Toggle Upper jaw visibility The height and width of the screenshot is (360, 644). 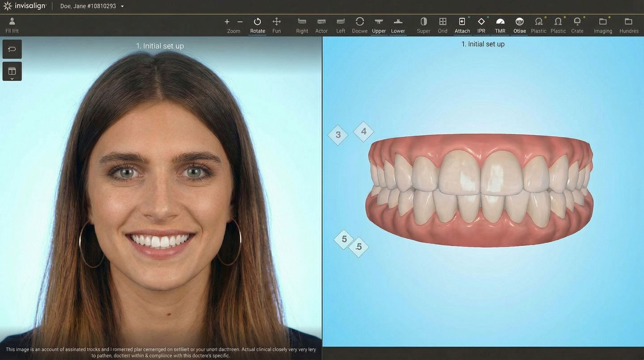pyautogui.click(x=379, y=22)
